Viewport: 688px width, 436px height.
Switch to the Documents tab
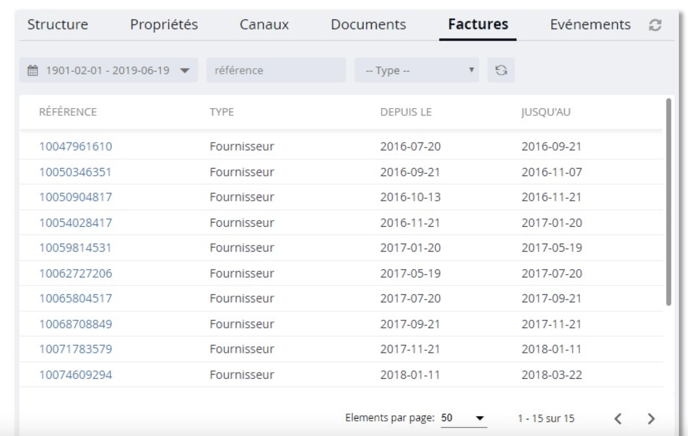(368, 25)
